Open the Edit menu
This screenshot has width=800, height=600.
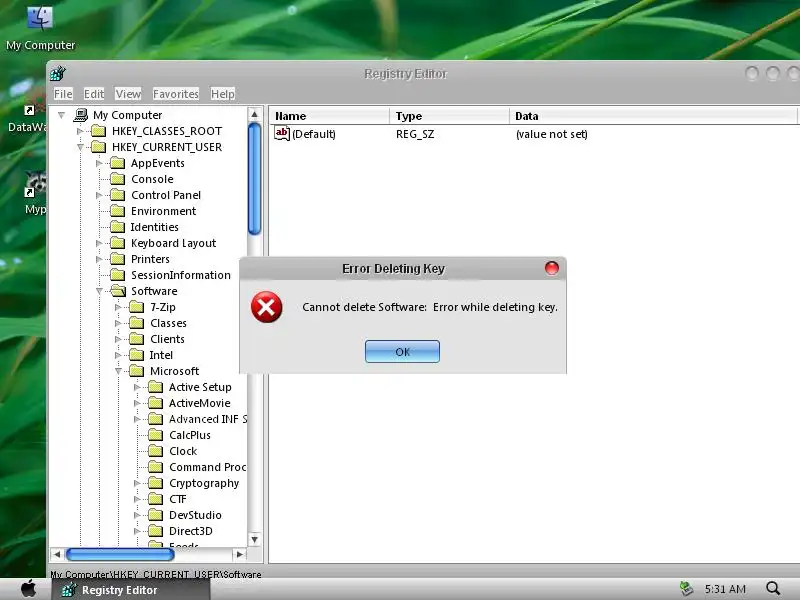coord(94,94)
